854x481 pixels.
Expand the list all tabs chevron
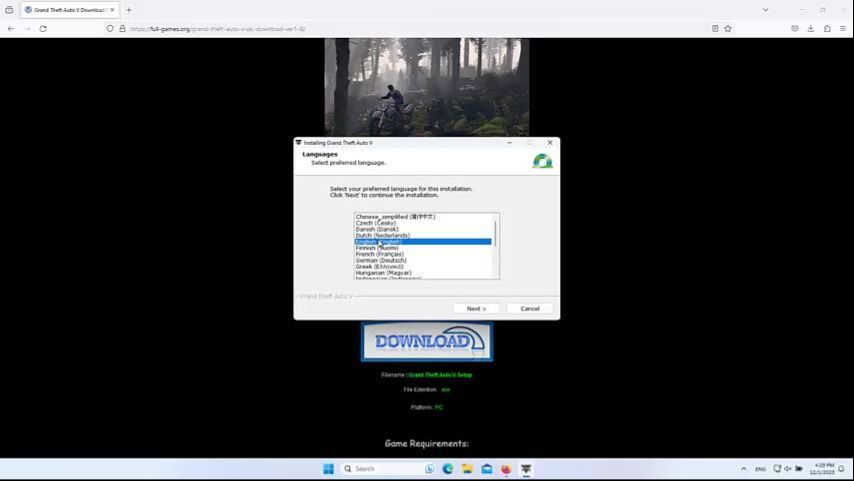pyautogui.click(x=765, y=10)
